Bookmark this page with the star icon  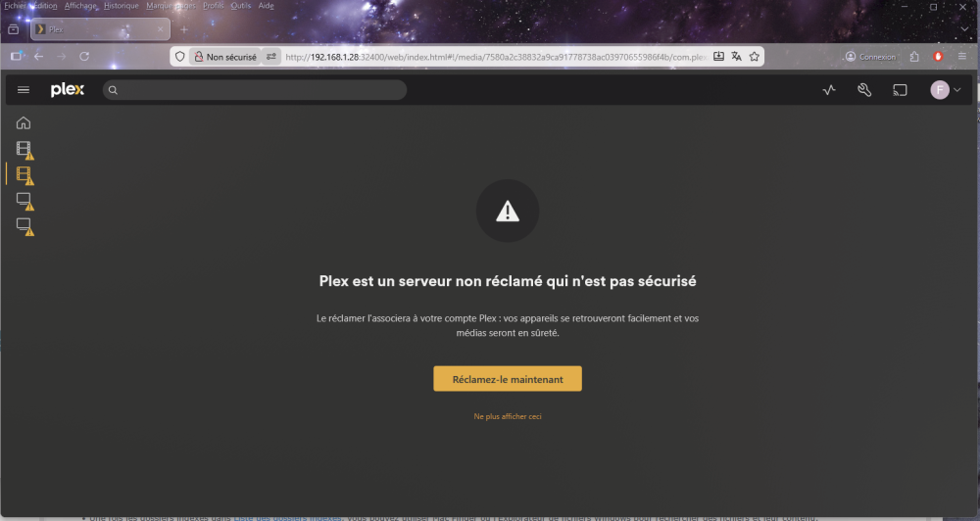[755, 56]
